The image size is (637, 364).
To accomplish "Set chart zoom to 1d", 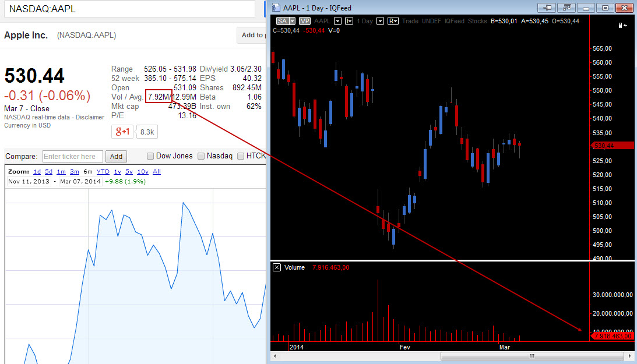I will (37, 172).
